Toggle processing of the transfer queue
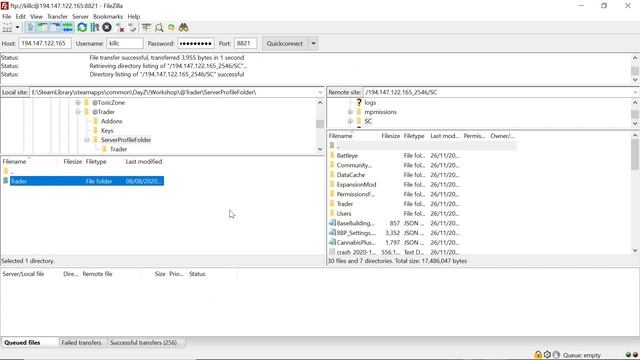Screen dimensions: 640x360 pyautogui.click(x=95, y=27)
